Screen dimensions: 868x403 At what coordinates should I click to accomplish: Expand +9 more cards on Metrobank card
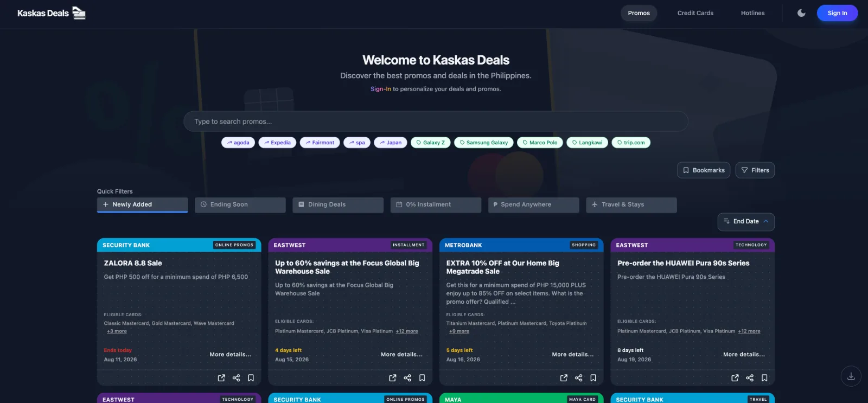click(459, 331)
